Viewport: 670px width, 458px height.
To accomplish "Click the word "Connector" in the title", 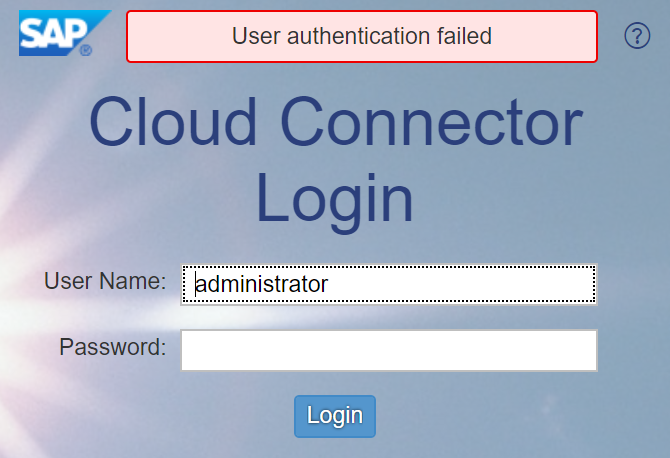I will click(x=432, y=122).
